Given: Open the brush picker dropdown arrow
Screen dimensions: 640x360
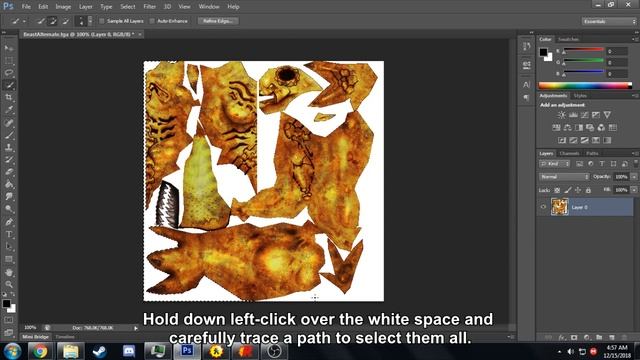Looking at the screenshot, I should pos(90,21).
